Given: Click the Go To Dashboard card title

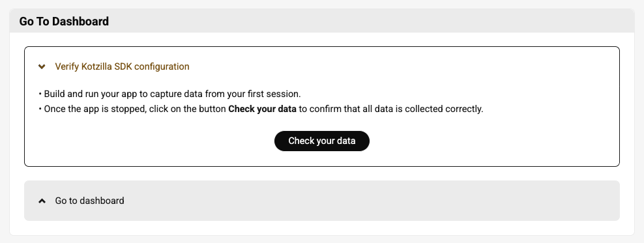Looking at the screenshot, I should tap(64, 21).
